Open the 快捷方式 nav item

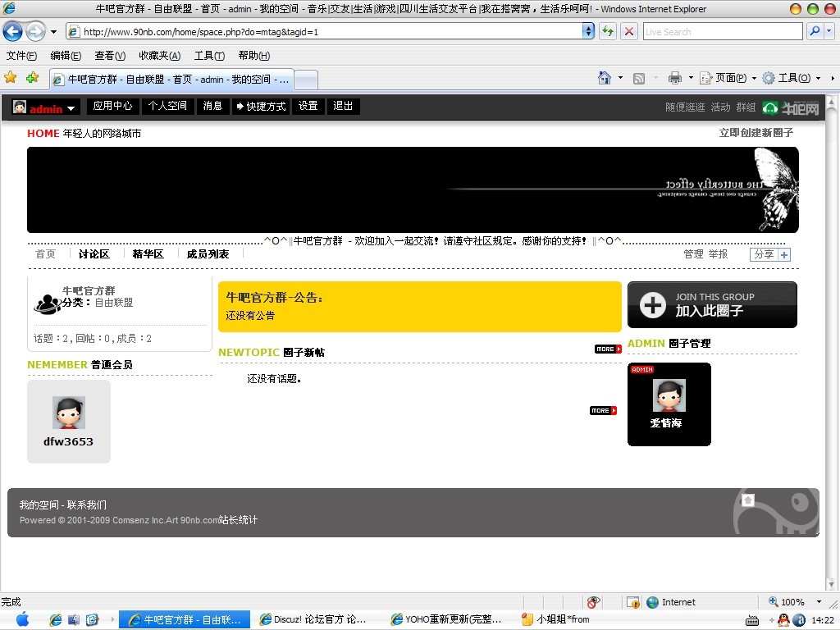tap(261, 106)
